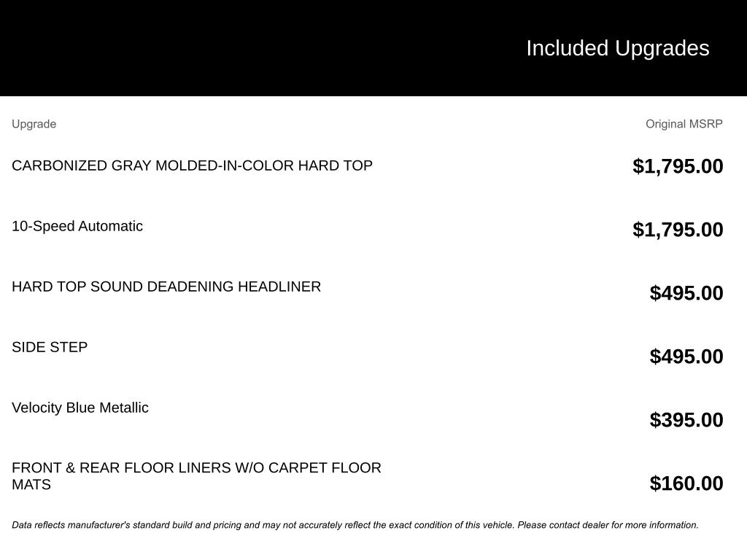This screenshot has width=747, height=560.
Task: Click the 10-Speed Automatic's $1,795.00 price
Action: click(678, 230)
